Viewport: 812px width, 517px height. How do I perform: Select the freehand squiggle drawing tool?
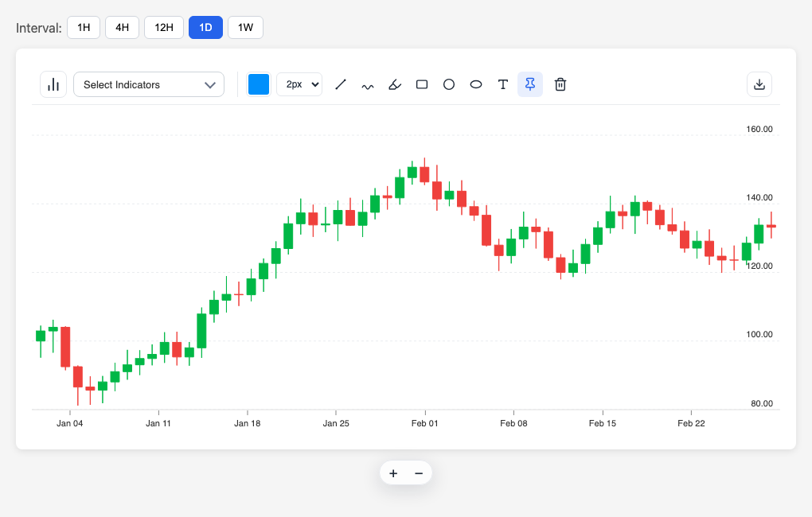point(368,84)
